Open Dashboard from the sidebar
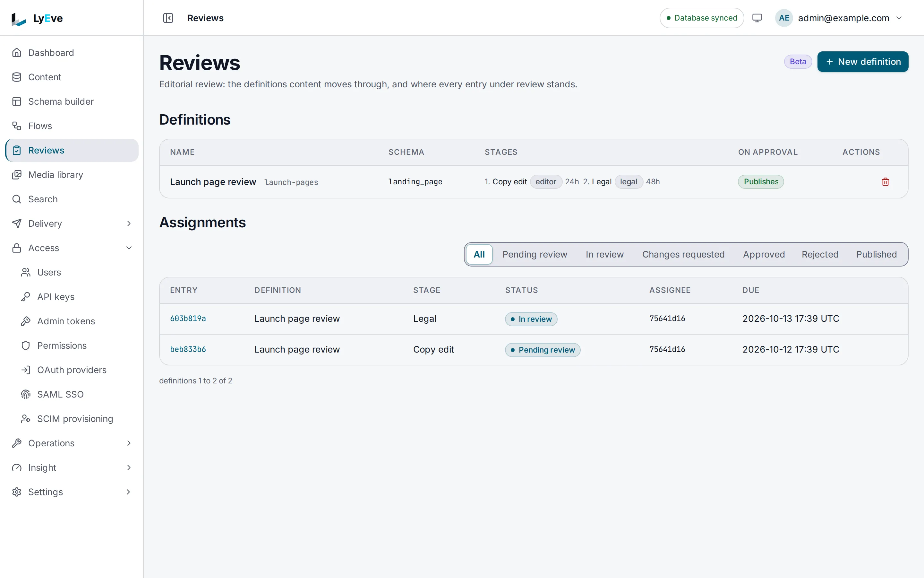This screenshot has height=578, width=924. point(72,53)
